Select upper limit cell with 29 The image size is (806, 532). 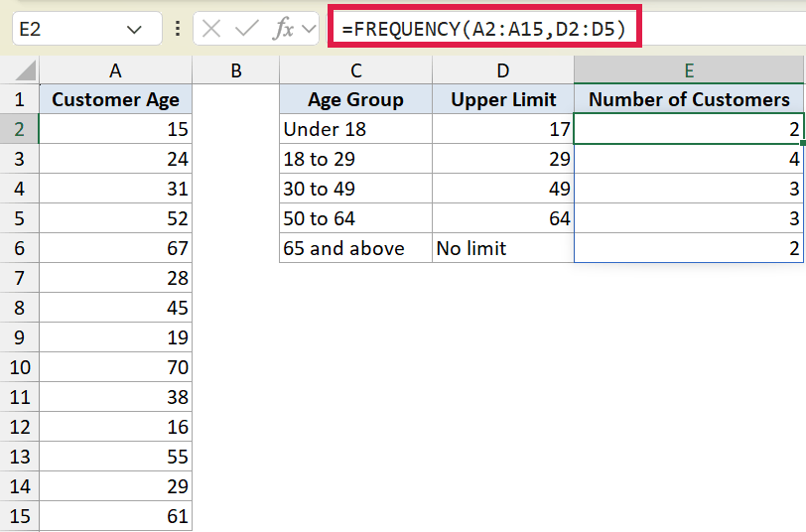(x=503, y=159)
